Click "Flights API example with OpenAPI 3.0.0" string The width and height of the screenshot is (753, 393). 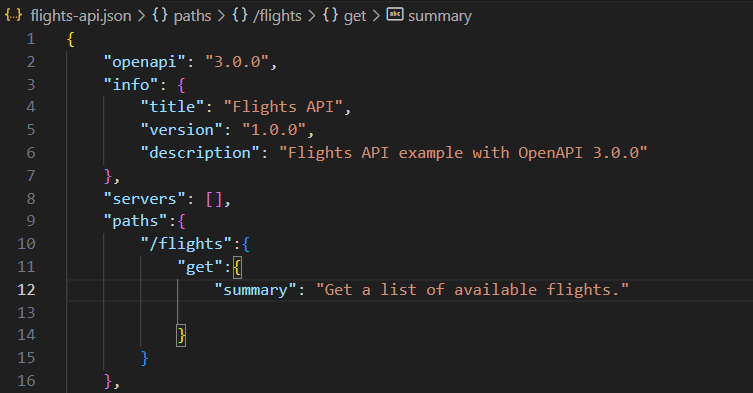point(463,153)
